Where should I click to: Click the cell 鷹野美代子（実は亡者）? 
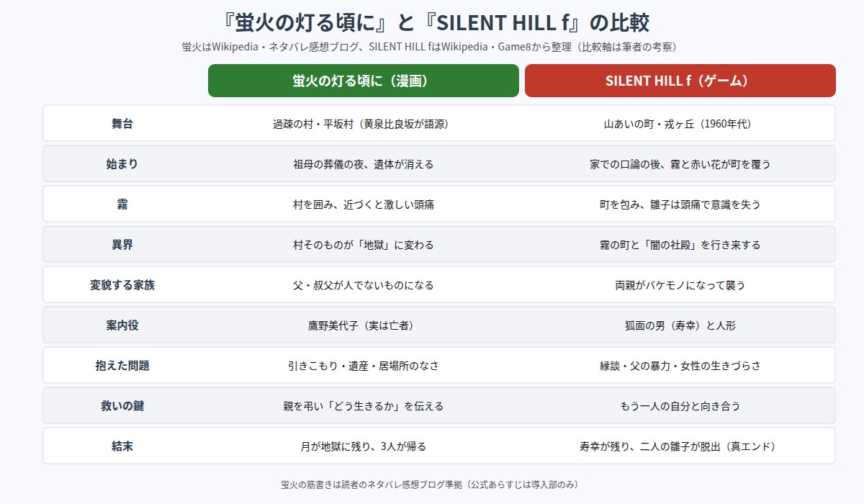pyautogui.click(x=364, y=325)
